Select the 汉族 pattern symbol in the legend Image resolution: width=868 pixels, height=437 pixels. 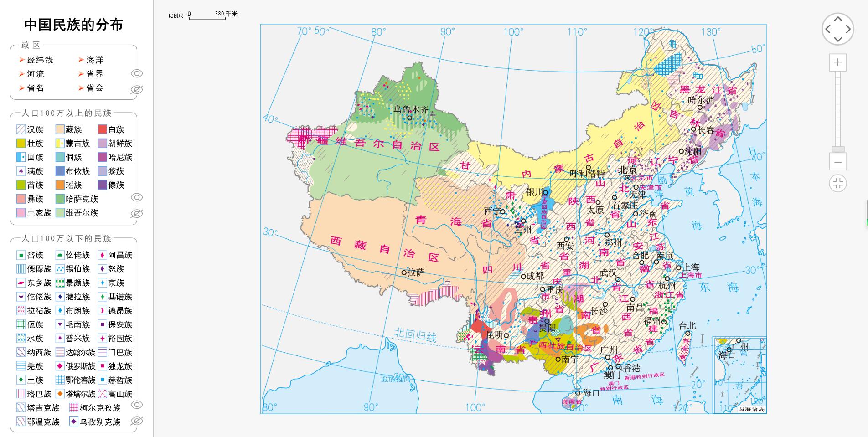point(20,129)
